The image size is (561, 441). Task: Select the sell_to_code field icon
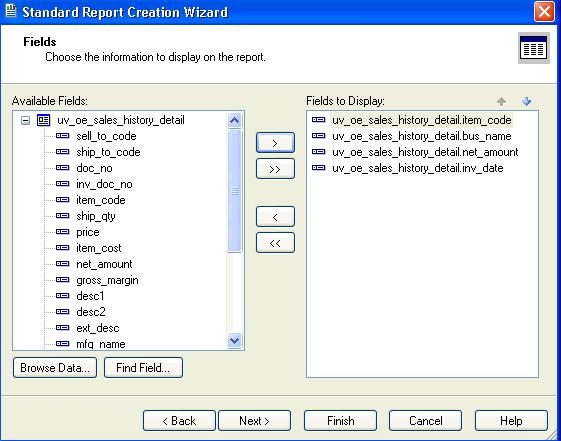[x=63, y=136]
